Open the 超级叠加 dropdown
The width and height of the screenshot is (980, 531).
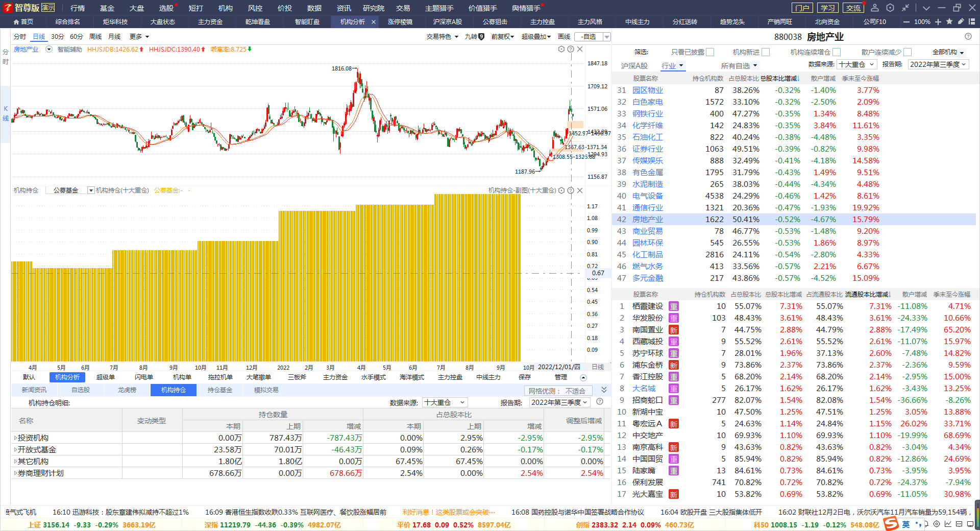[536, 37]
